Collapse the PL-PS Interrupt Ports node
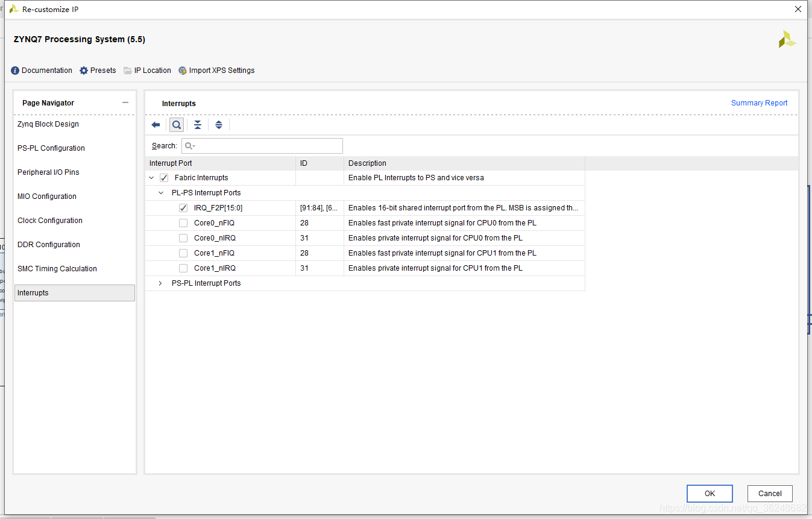Viewport: 812px width, 519px height. coord(160,193)
